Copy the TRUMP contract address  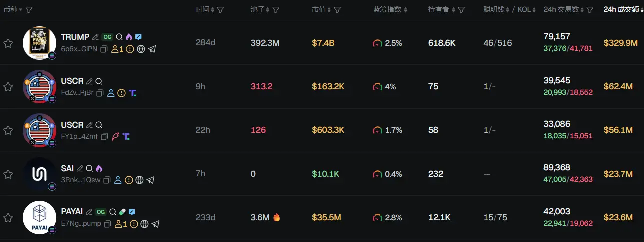pyautogui.click(x=104, y=49)
